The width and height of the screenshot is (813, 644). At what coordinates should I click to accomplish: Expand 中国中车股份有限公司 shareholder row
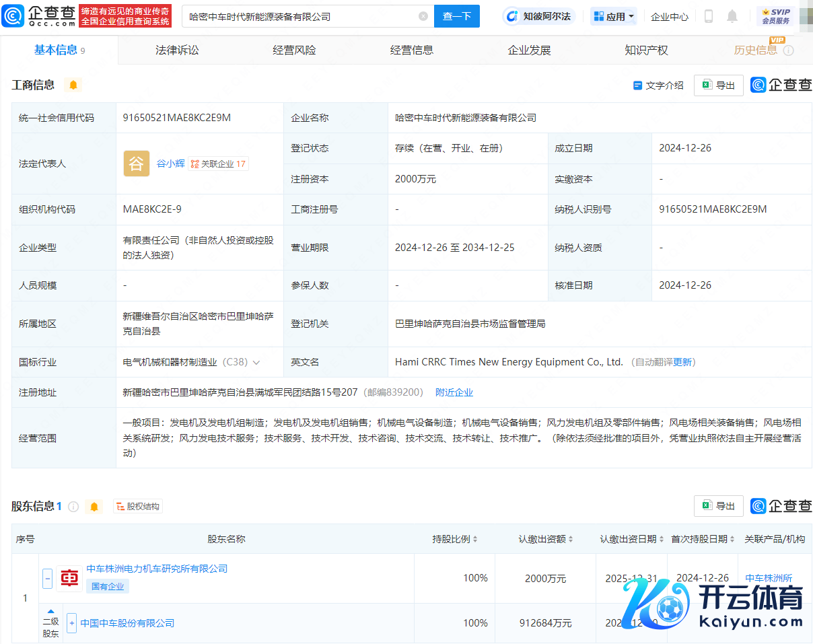[x=71, y=623]
